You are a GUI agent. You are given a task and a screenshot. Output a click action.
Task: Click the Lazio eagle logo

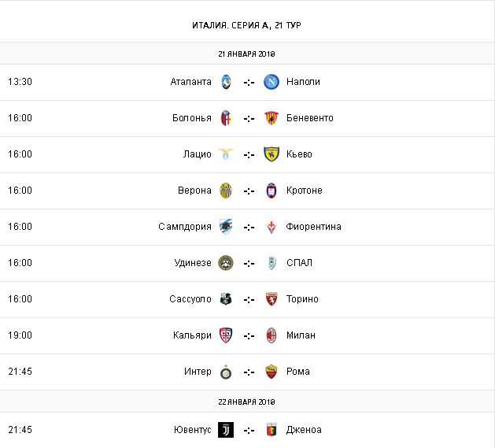tap(226, 154)
